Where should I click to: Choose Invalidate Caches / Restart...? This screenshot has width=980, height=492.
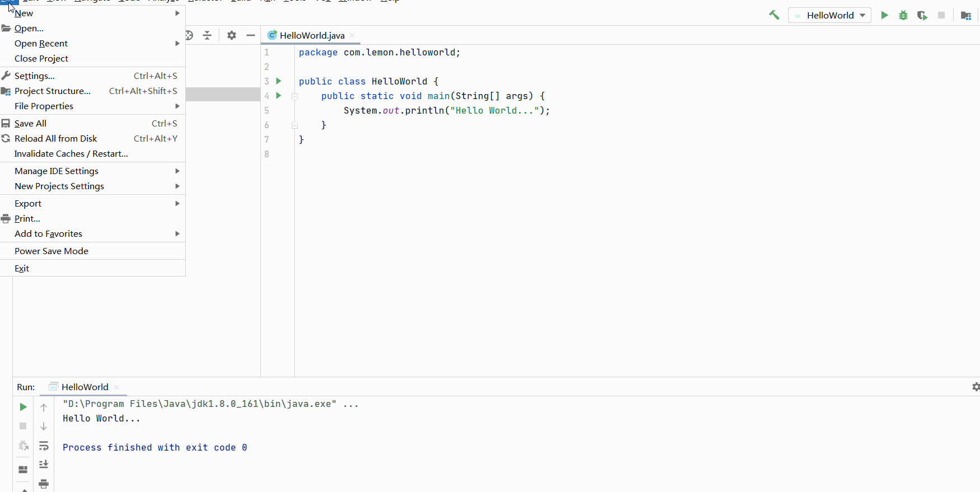(93, 154)
